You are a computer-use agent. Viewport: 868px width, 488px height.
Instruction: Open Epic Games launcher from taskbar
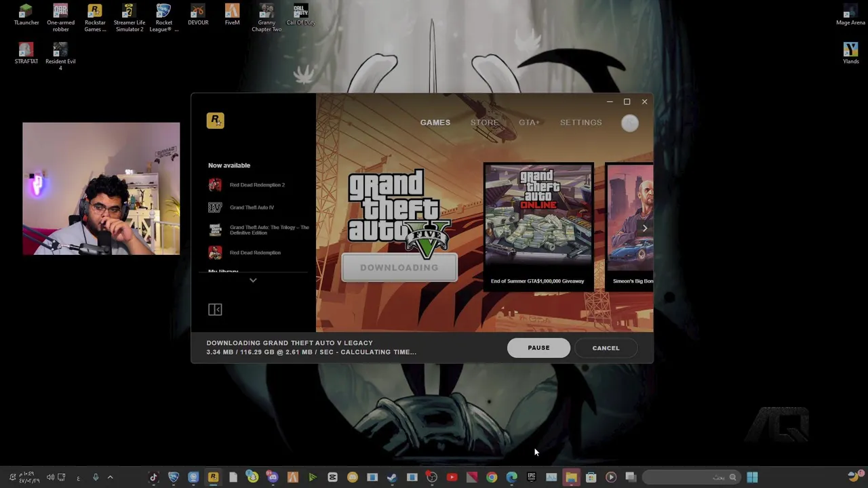point(532,477)
